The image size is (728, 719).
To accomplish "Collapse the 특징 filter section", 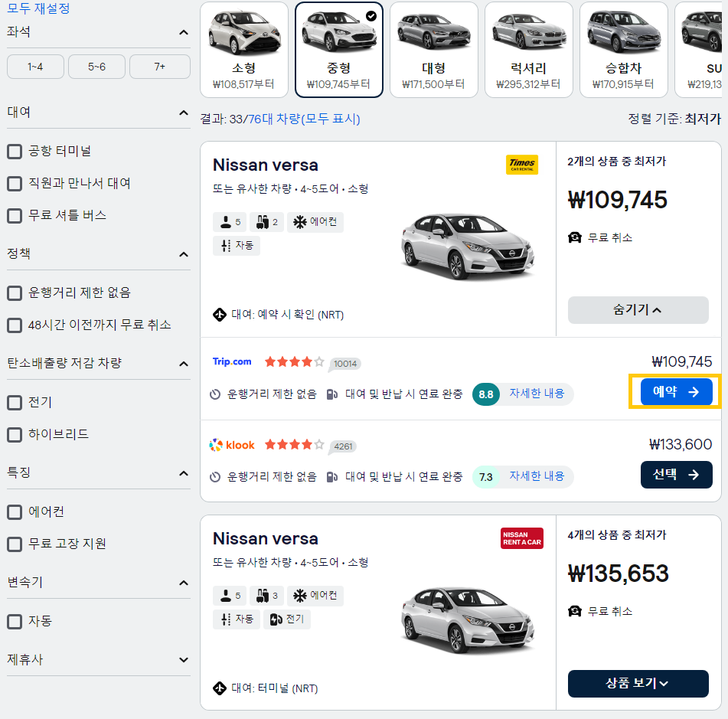I will click(x=184, y=473).
